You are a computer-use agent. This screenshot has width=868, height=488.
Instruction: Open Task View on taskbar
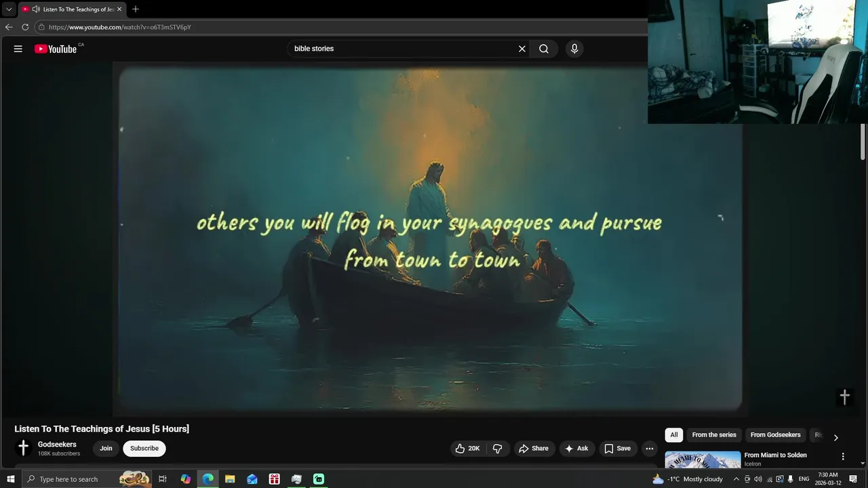pos(163,479)
